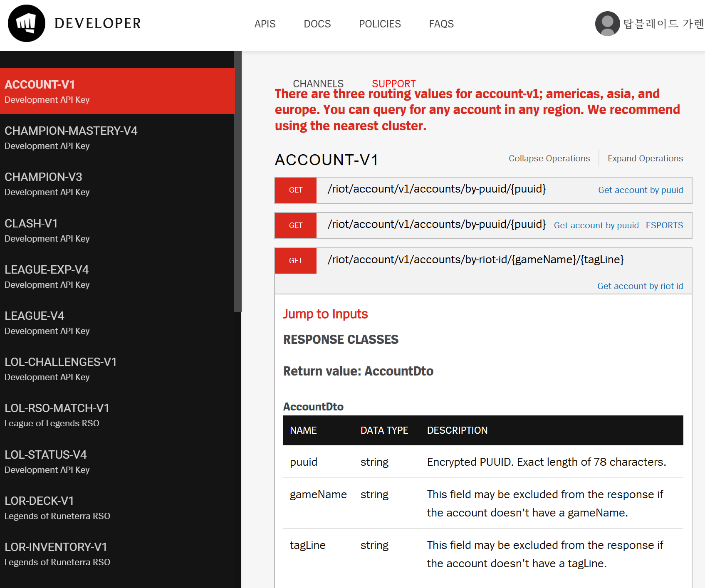Viewport: 705px width, 588px height.
Task: Select LOL-STATUS-V4 in the sidebar
Action: pos(117,461)
